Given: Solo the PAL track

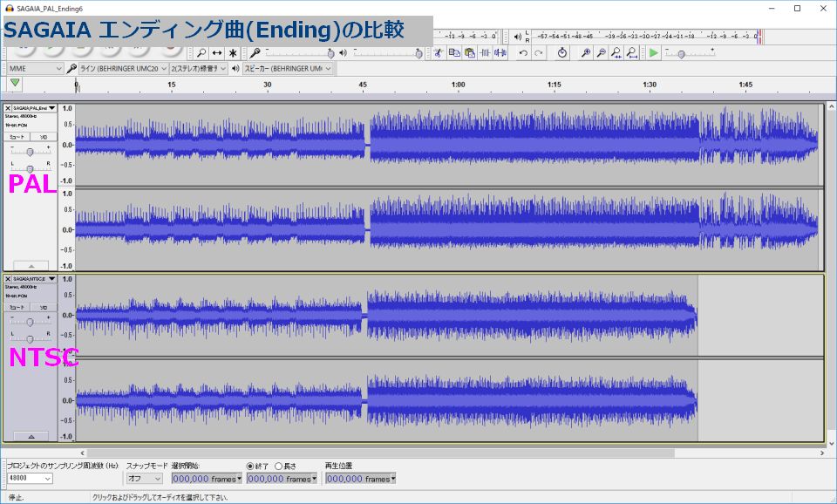Looking at the screenshot, I should click(43, 137).
